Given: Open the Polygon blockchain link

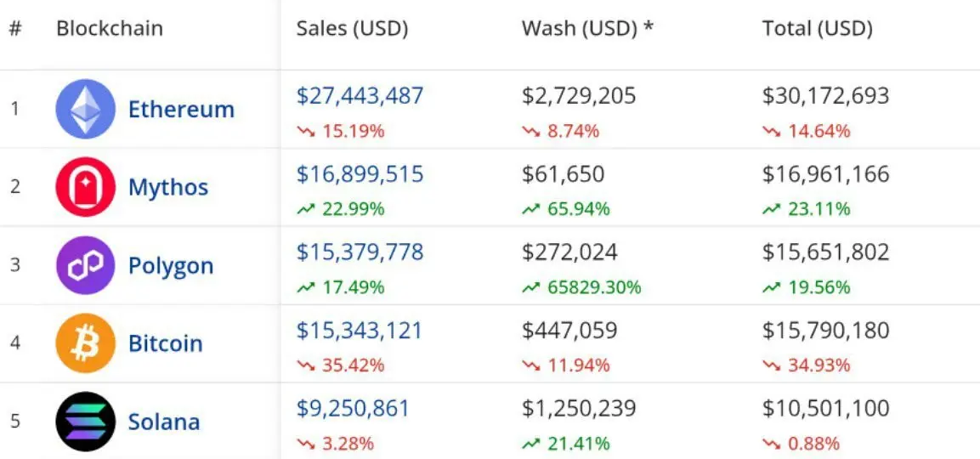Looking at the screenshot, I should tap(171, 266).
